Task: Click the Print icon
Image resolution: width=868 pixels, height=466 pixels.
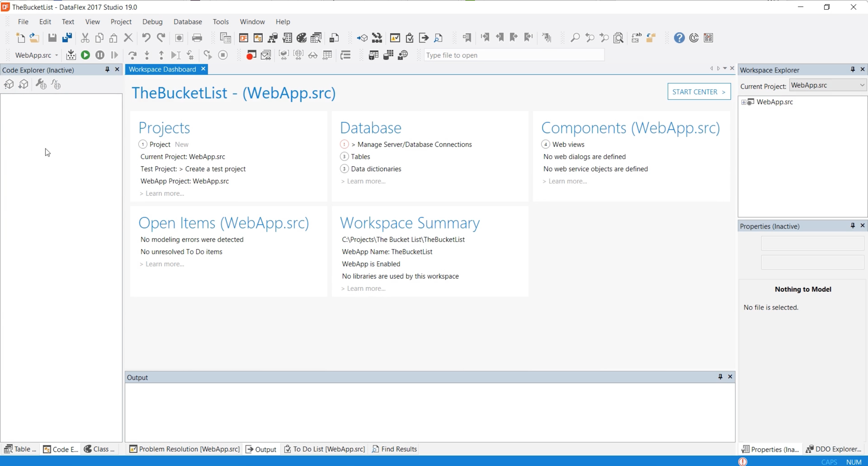Action: [x=197, y=38]
